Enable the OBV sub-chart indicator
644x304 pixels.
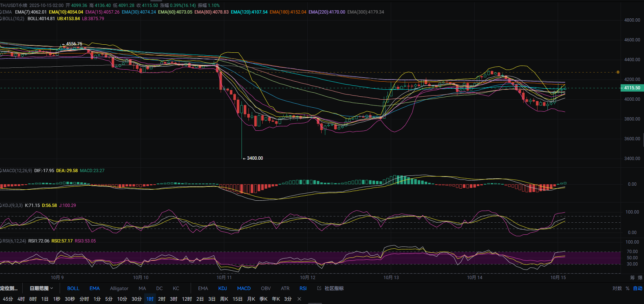coord(266,288)
